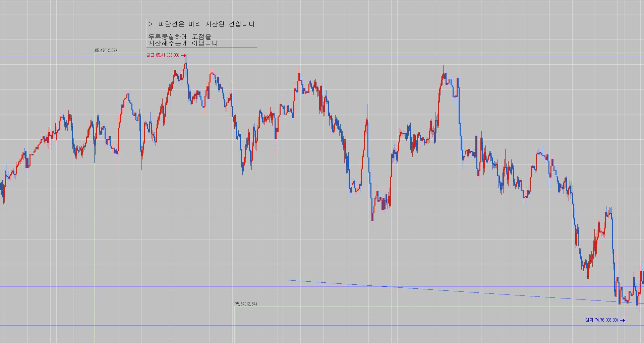
Task: Click the green vertical line below 75,34 label
Action: click(234, 325)
